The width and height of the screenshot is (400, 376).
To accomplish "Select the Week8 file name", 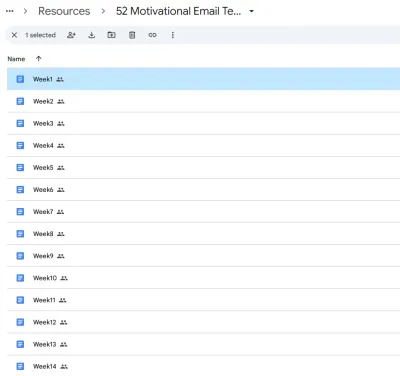I will pyautogui.click(x=43, y=234).
